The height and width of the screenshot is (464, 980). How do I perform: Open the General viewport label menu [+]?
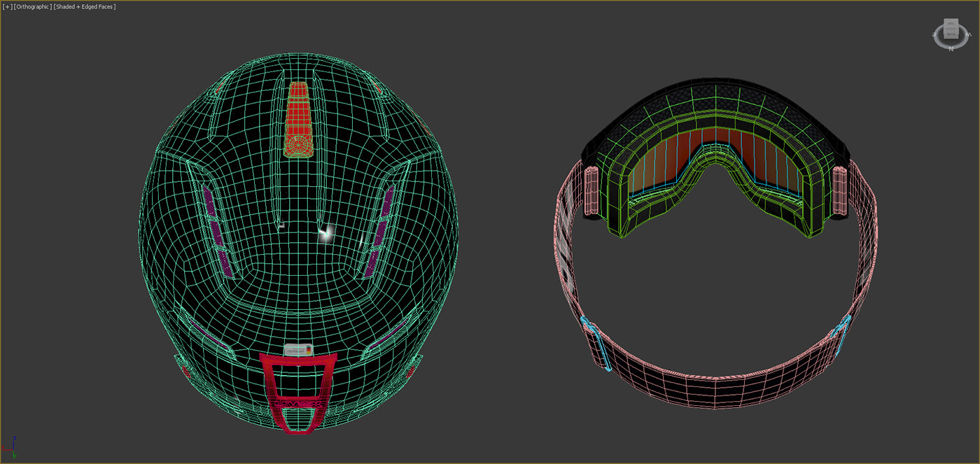click(7, 6)
